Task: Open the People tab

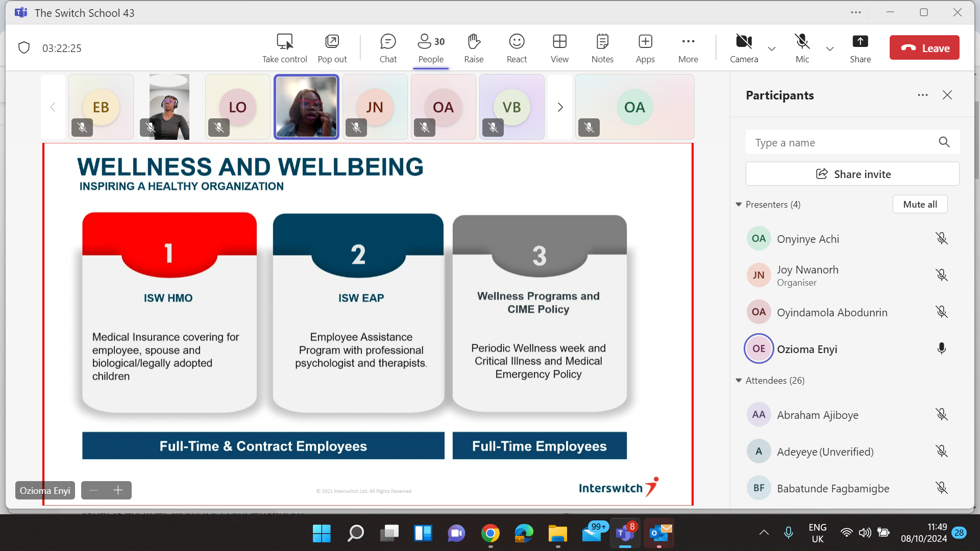Action: [x=431, y=48]
